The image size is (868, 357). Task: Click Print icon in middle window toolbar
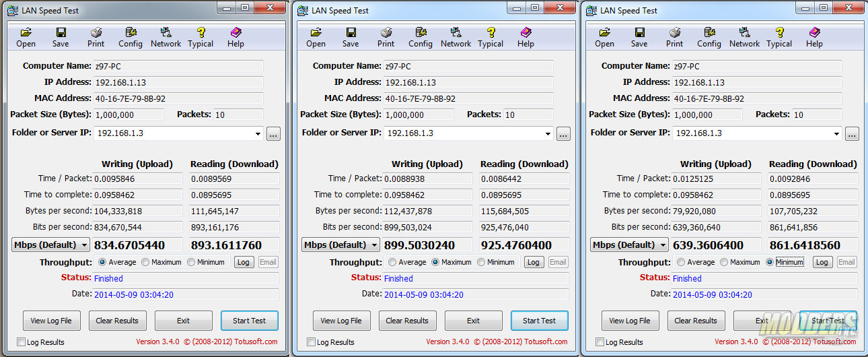(x=386, y=37)
